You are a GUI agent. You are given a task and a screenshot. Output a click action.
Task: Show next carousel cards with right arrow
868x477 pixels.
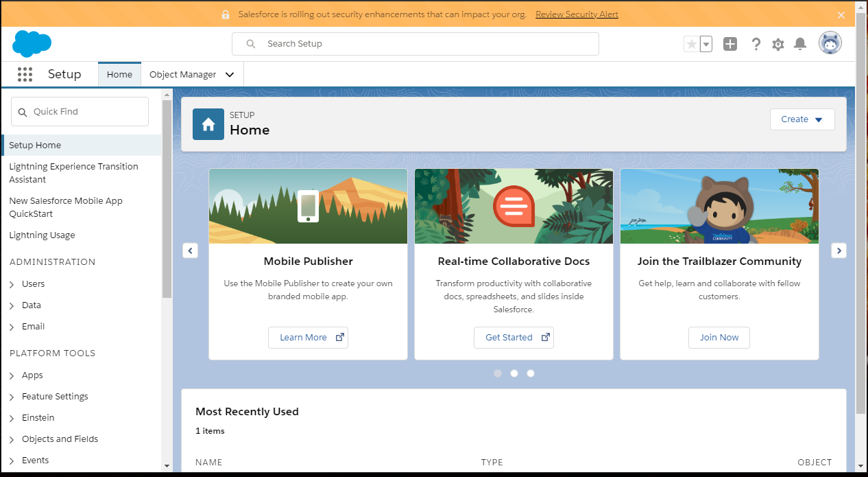pyautogui.click(x=839, y=251)
